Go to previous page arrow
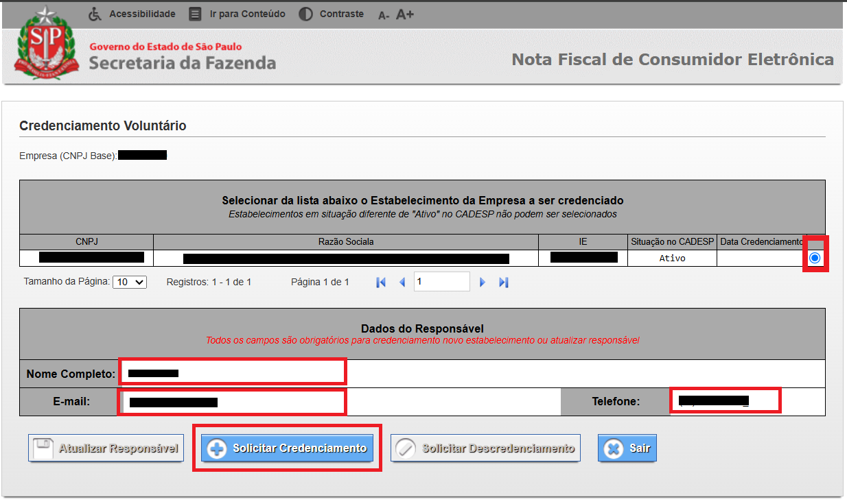847x504 pixels. [x=403, y=282]
